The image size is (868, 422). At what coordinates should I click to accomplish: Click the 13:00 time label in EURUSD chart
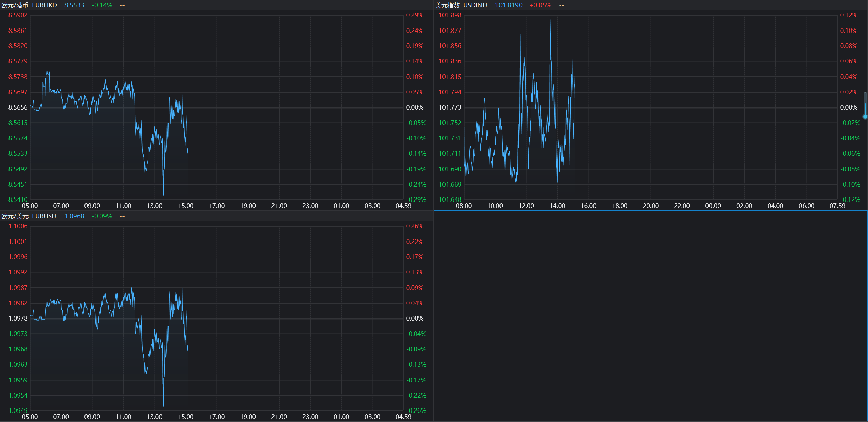pos(154,417)
